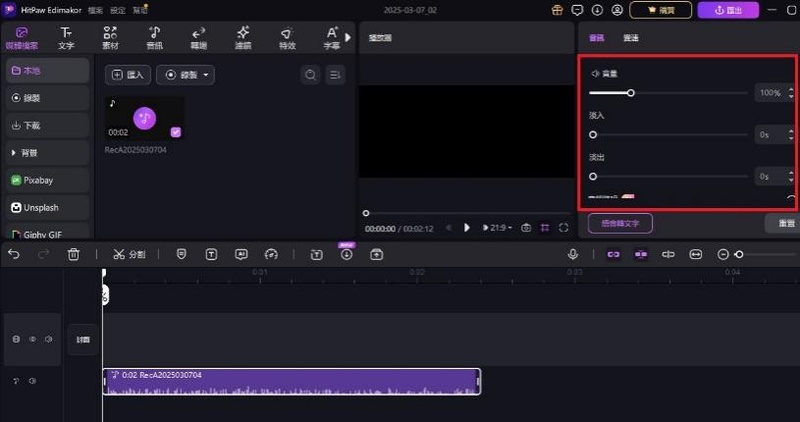This screenshot has width=800, height=422.
Task: Open the 21:9 aspect ratio dropdown
Action: 497,228
